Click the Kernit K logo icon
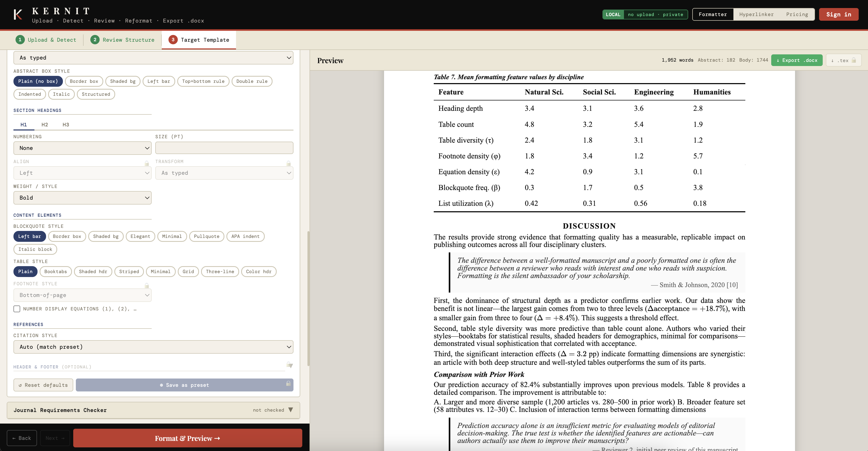This screenshot has height=451, width=868. coord(18,14)
